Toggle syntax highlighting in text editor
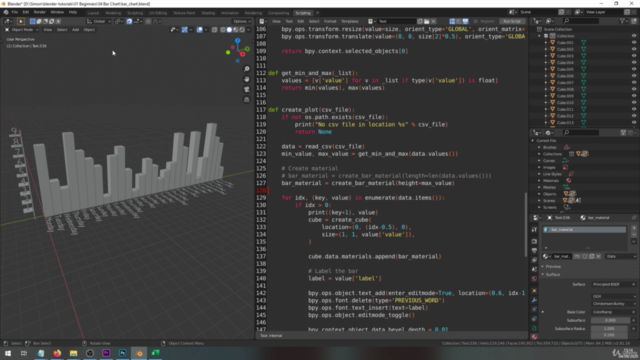This screenshot has height=360, width=640. click(465, 21)
